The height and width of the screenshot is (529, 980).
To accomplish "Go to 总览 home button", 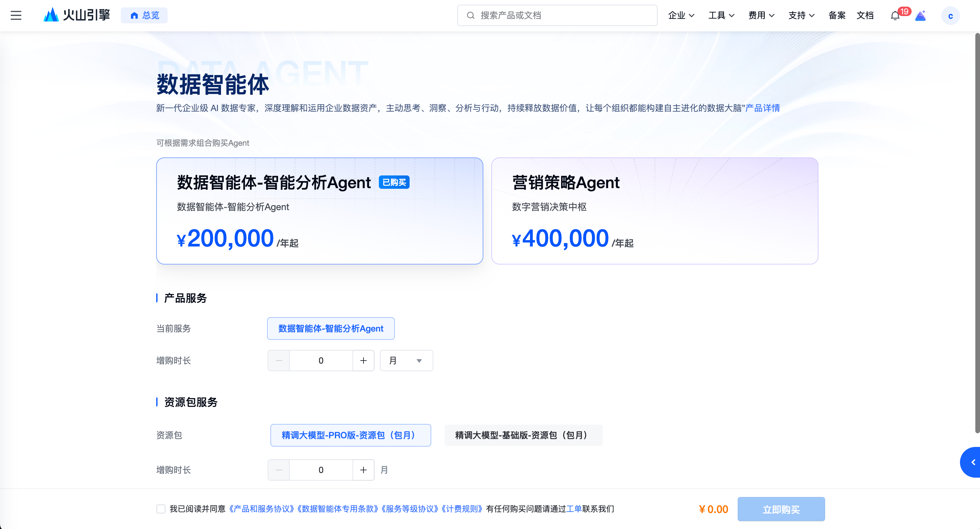I will click(x=144, y=15).
